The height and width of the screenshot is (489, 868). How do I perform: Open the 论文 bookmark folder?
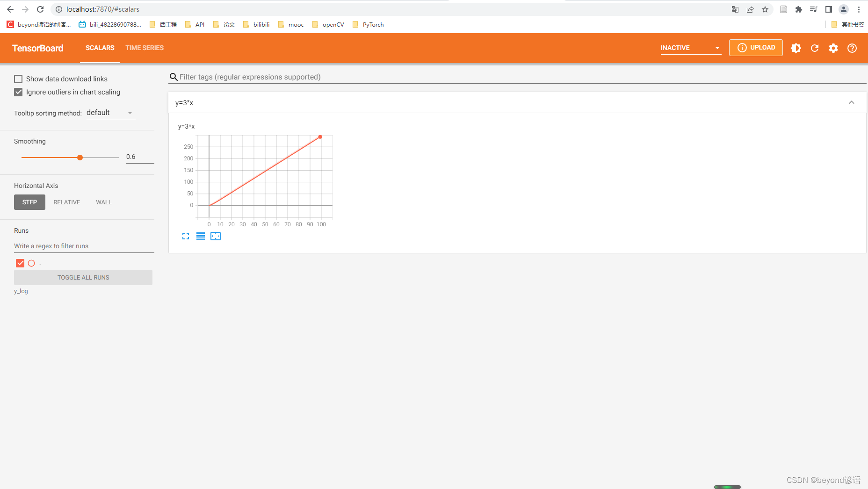tap(224, 25)
